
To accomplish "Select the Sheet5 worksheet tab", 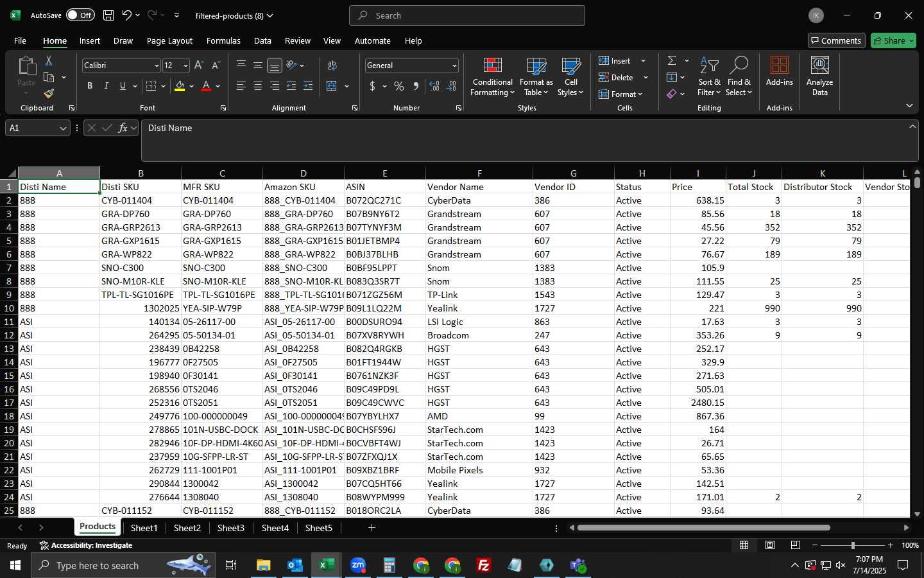I will (319, 528).
